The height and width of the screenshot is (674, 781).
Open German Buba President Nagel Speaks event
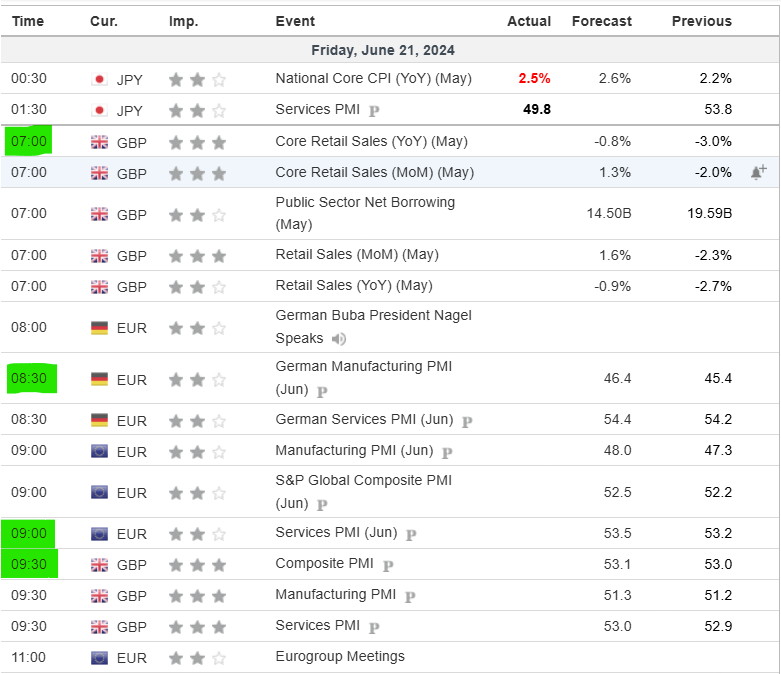[374, 327]
